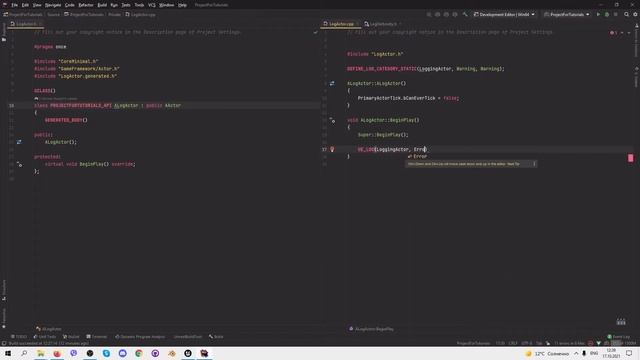
Task: Click the GENERATED_BODY() macro in the header
Action: click(66, 120)
